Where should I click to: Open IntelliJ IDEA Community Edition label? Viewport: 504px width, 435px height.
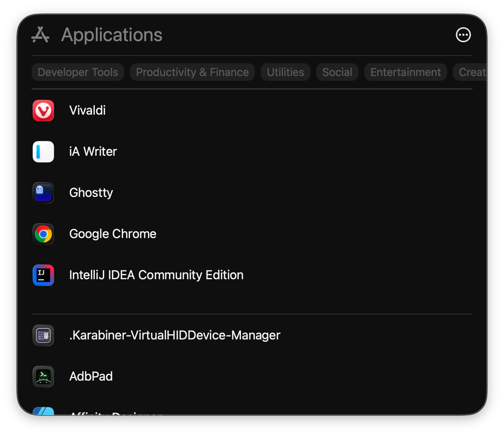156,275
